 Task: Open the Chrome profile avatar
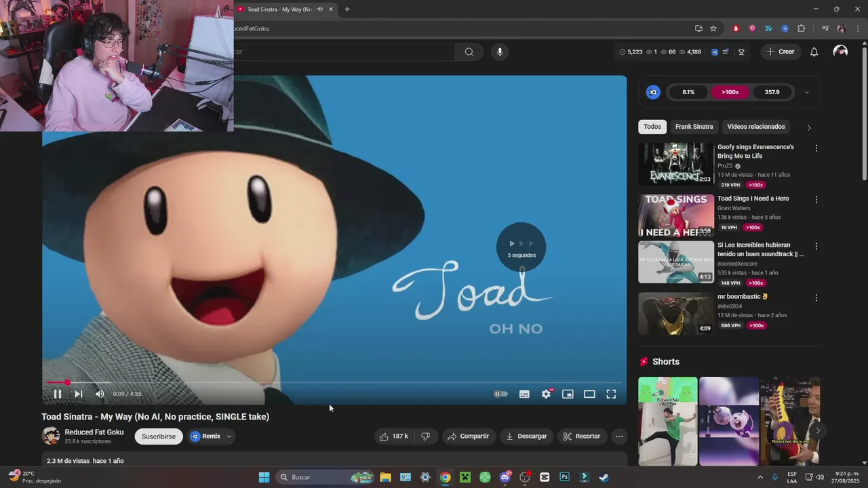coord(842,28)
